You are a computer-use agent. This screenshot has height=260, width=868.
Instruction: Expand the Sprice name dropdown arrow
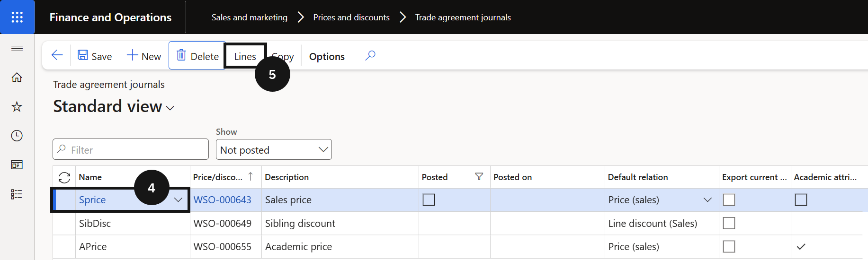coord(178,200)
